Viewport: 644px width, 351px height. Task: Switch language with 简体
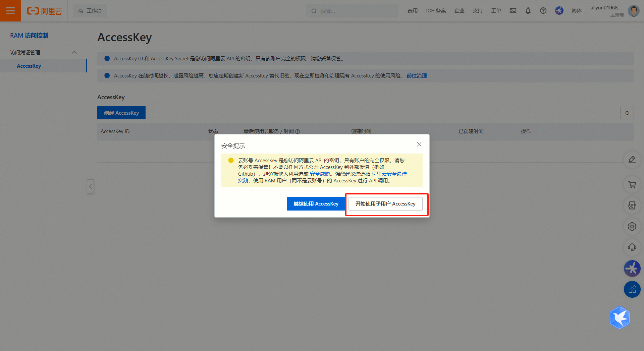coord(577,11)
